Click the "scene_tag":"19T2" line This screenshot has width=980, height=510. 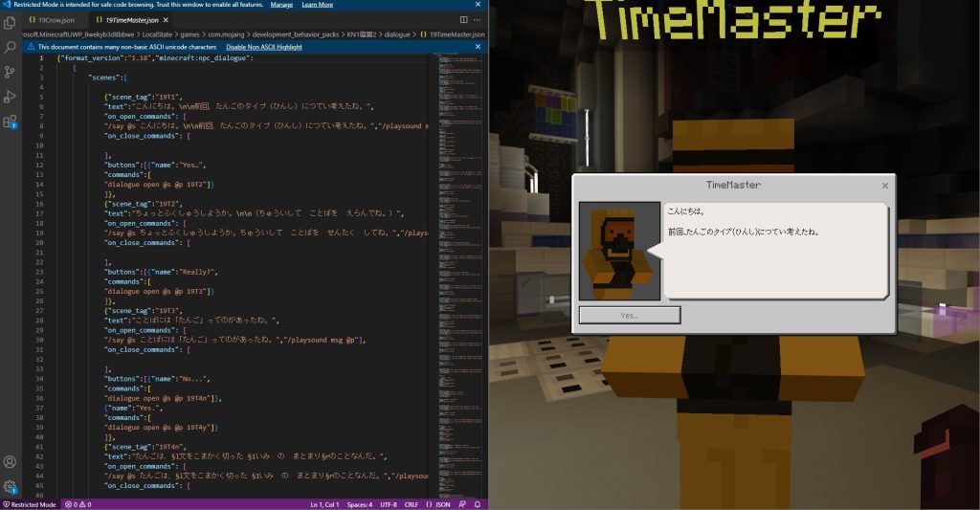coord(144,204)
